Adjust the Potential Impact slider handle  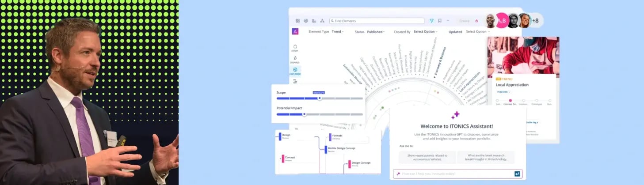click(x=304, y=114)
